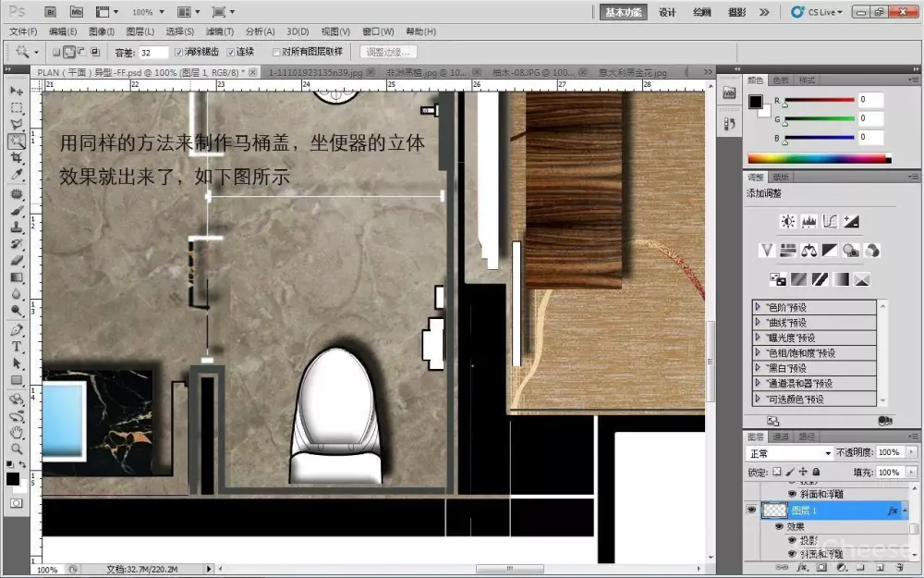Viewport: 924px width, 578px height.
Task: Click the RGB color spectrum bar
Action: click(x=821, y=158)
